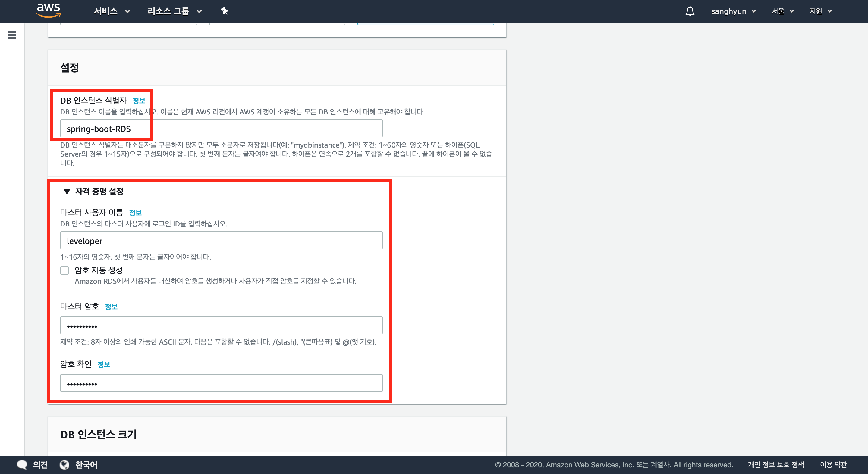
Task: Click 정보 link next to DB 인스턴스 식별자
Action: pyautogui.click(x=139, y=101)
